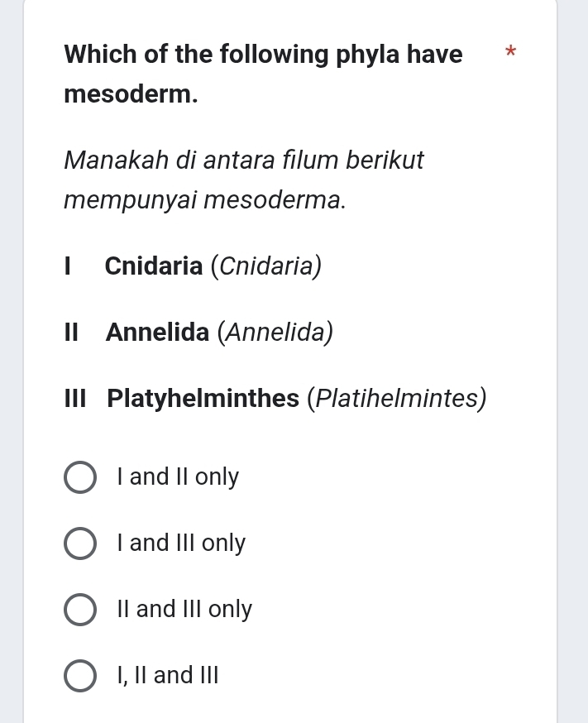This screenshot has height=723, width=588.
Task: Click the italic "(Platihelmintes)" translation
Action: 396,399
